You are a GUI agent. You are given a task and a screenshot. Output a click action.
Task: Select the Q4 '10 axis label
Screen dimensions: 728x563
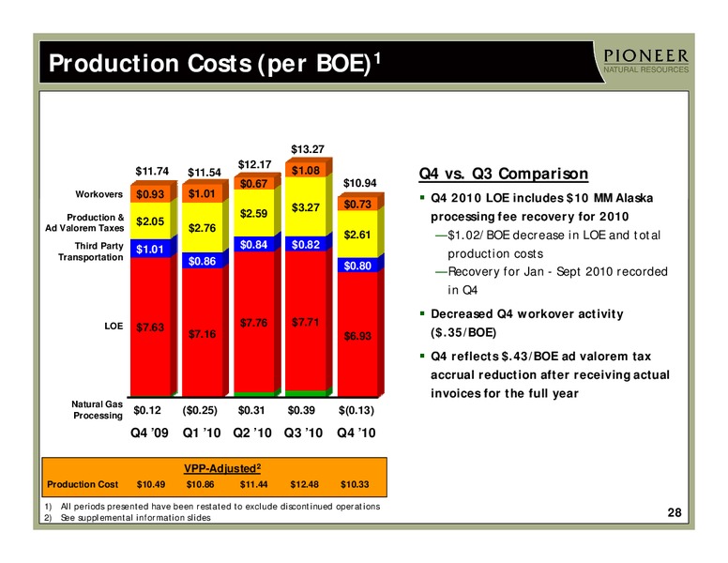[x=356, y=433]
